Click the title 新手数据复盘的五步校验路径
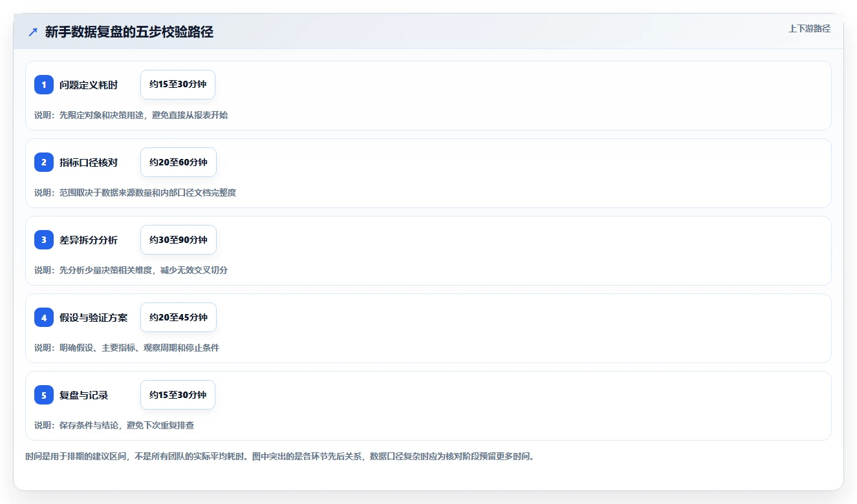The image size is (857, 504). (129, 32)
